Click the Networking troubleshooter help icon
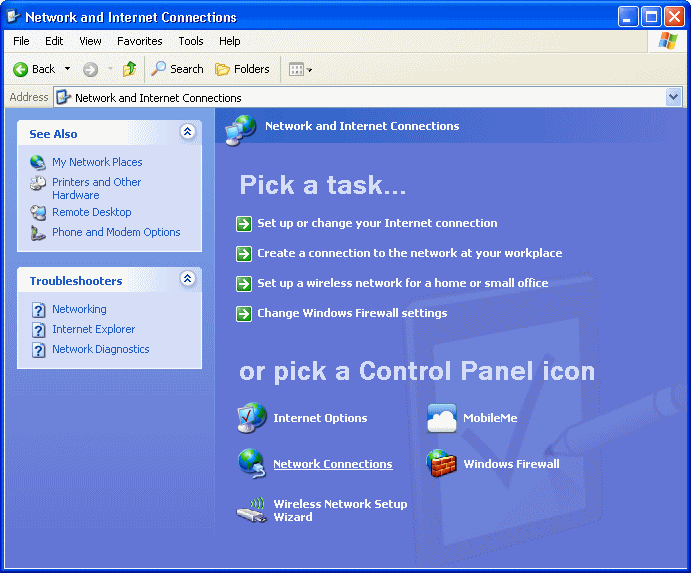Image resolution: width=691 pixels, height=573 pixels. [x=38, y=310]
